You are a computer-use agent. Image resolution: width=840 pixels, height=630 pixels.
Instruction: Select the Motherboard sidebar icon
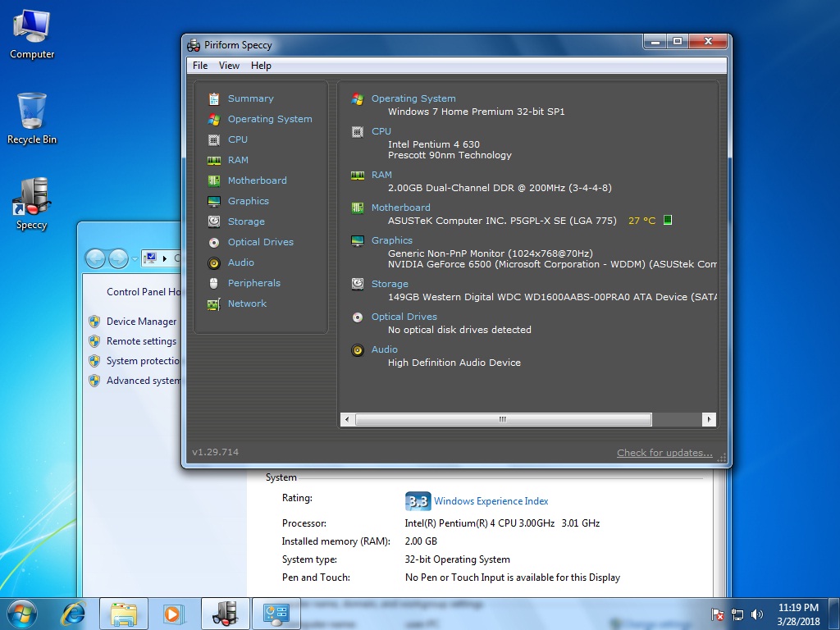coord(214,180)
